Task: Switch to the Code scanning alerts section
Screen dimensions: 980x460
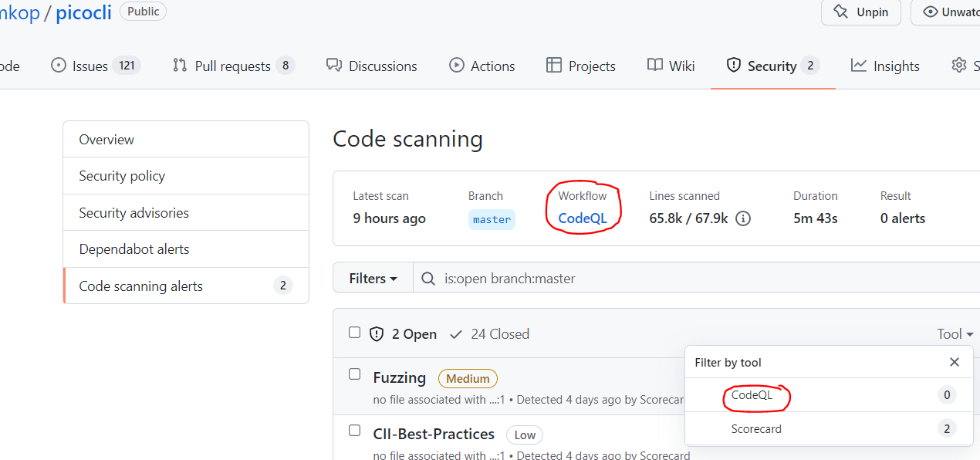Action: (x=140, y=286)
